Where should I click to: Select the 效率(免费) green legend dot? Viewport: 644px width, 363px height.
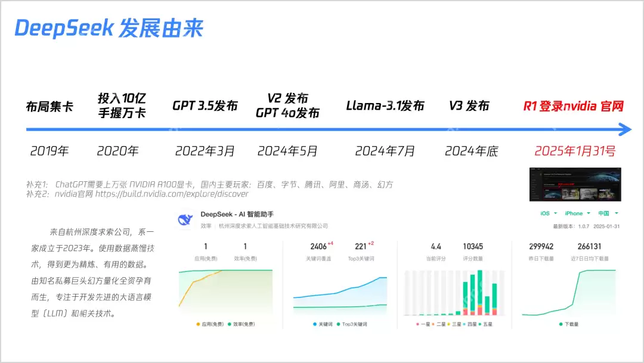point(230,324)
